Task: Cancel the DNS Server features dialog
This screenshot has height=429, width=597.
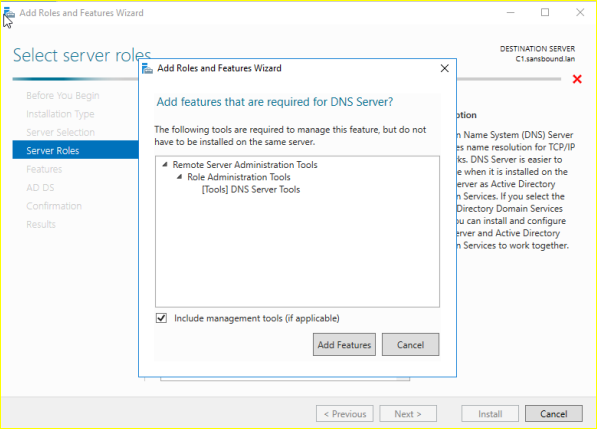Action: (410, 344)
